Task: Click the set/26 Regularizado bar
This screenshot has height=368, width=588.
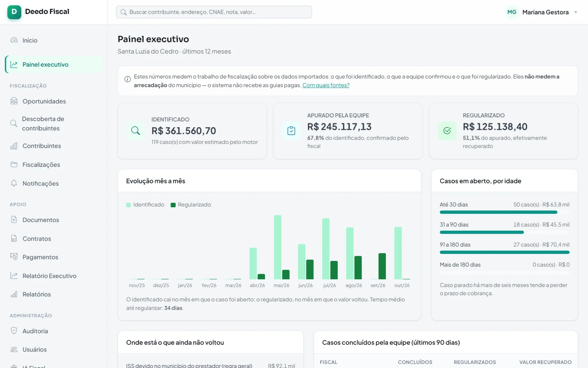Action: point(382,266)
